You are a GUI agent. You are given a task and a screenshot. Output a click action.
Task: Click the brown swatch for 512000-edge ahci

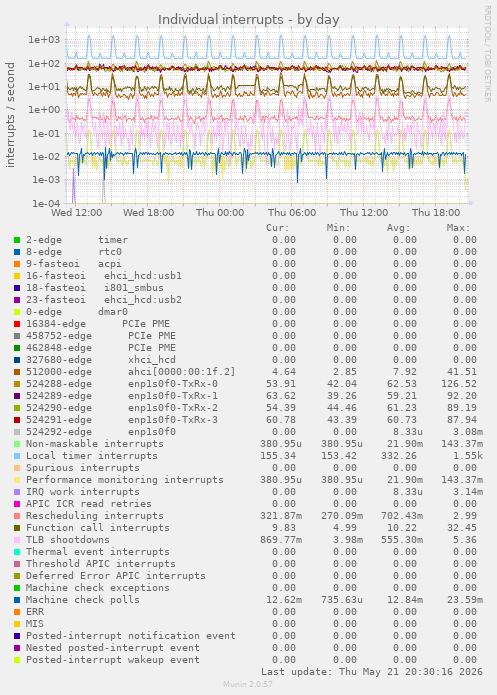click(17, 372)
